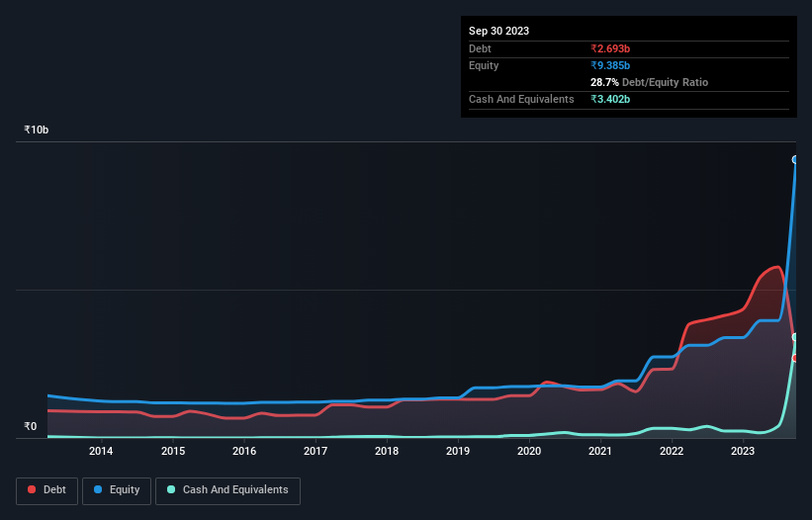Toggle the Equity series legend button

(x=117, y=490)
